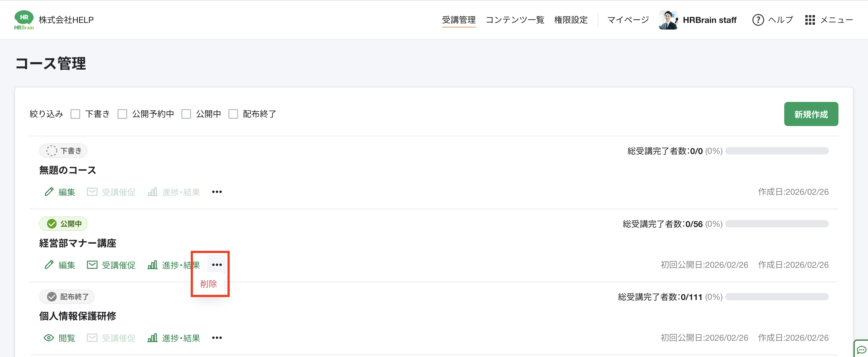Collapse the three-dot menu for 経営部マナー講座
This screenshot has height=357, width=868.
(x=217, y=265)
